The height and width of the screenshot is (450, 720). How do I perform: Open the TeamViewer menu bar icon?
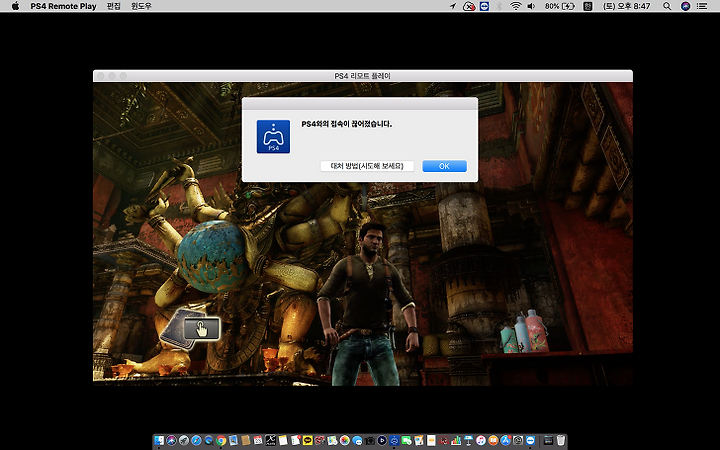coord(484,6)
